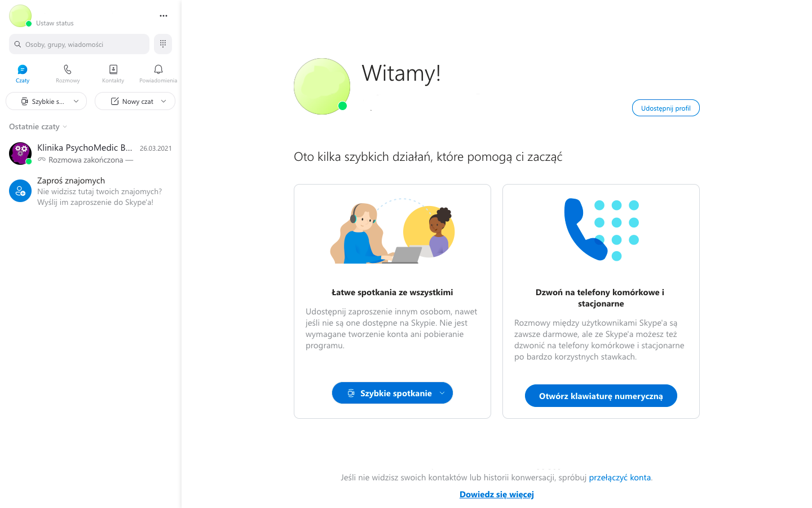The image size is (812, 508).
Task: Follow the przełączyć konta link
Action: pyautogui.click(x=620, y=478)
